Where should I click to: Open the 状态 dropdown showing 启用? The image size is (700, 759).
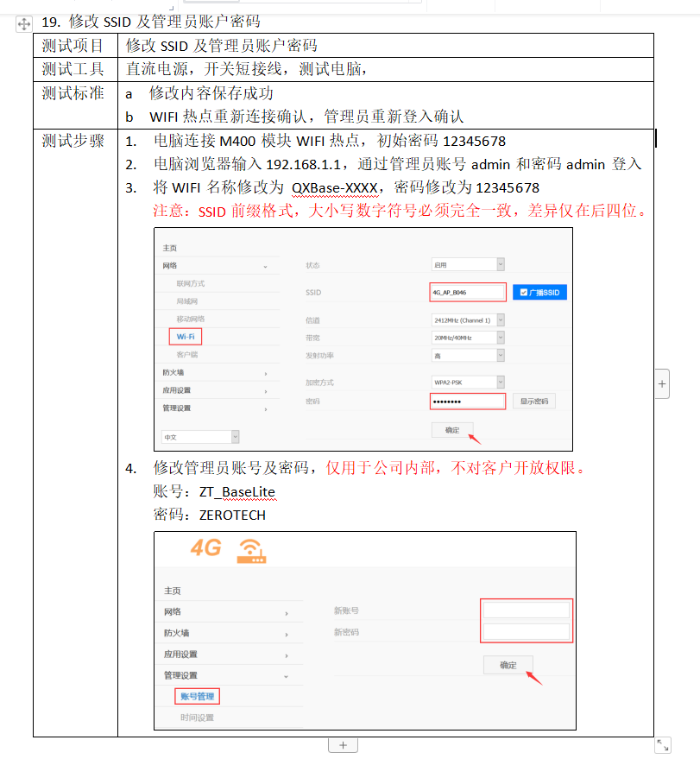(x=468, y=264)
